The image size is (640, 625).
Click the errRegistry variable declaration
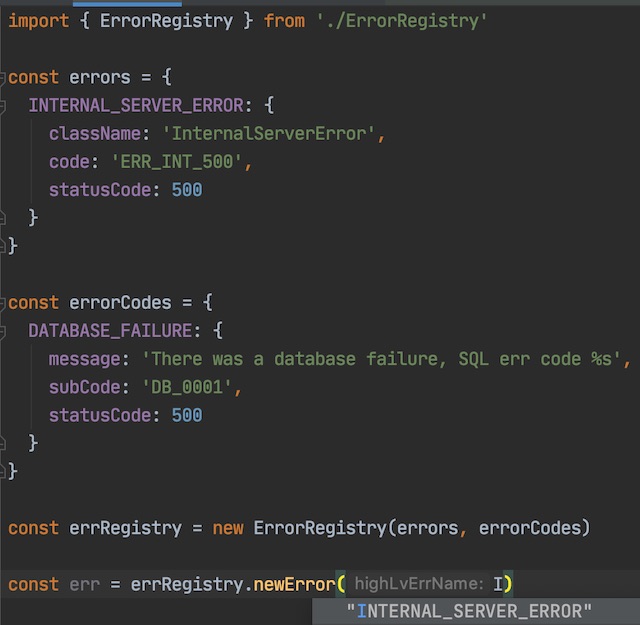point(125,528)
